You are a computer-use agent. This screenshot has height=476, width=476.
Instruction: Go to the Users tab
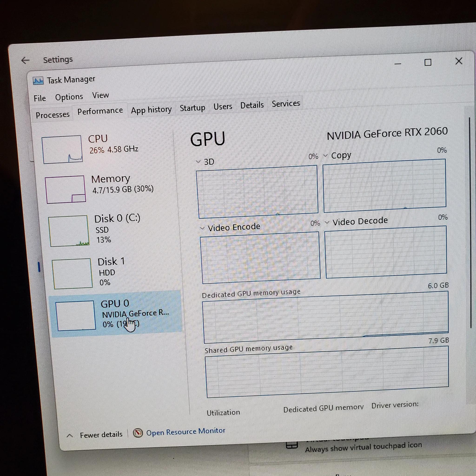click(223, 106)
